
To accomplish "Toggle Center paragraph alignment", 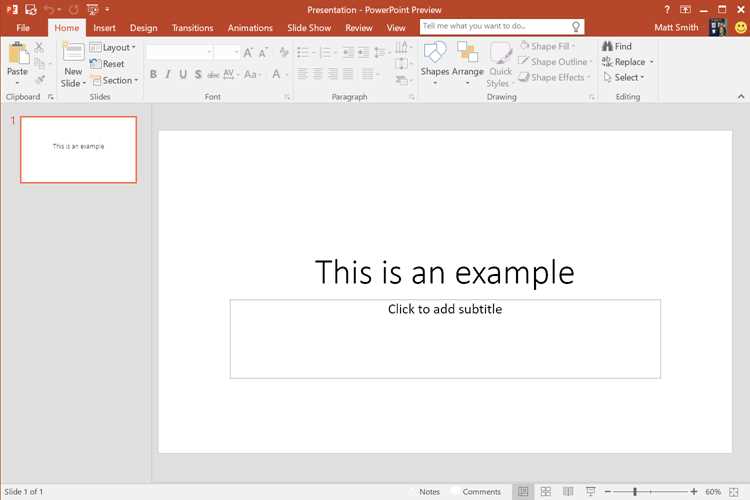I will [x=318, y=74].
